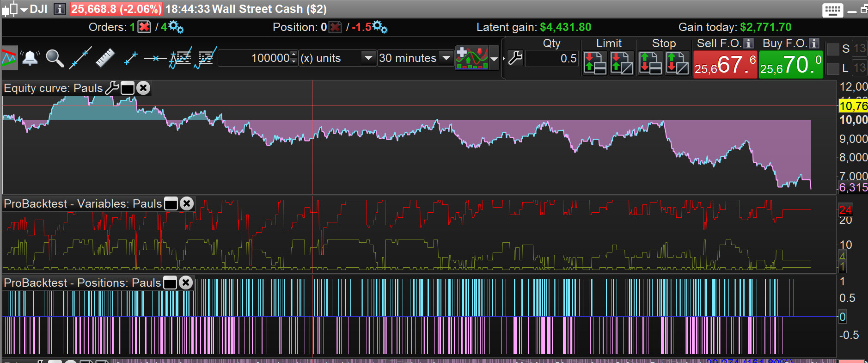Click the Qty input field
868x363 pixels.
[552, 59]
